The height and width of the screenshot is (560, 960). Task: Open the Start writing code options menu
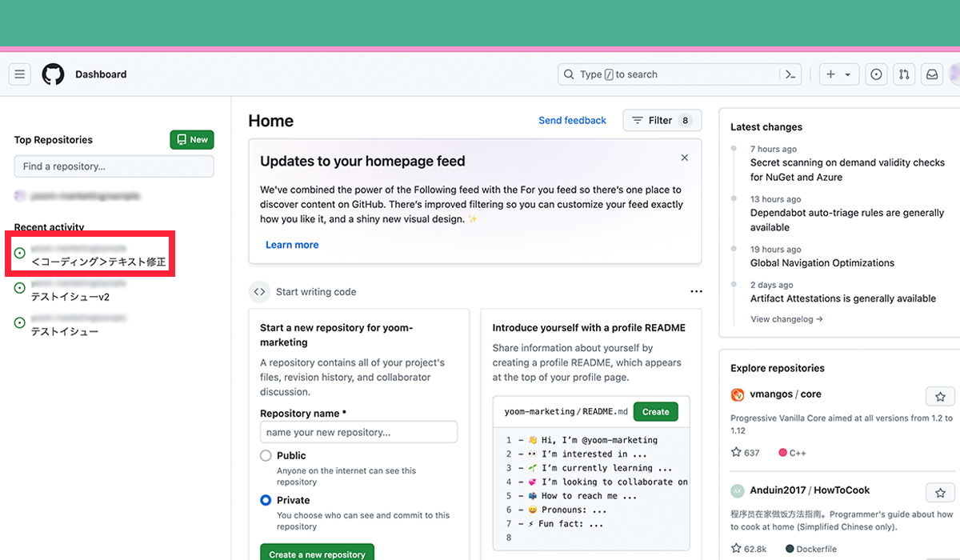(x=696, y=292)
